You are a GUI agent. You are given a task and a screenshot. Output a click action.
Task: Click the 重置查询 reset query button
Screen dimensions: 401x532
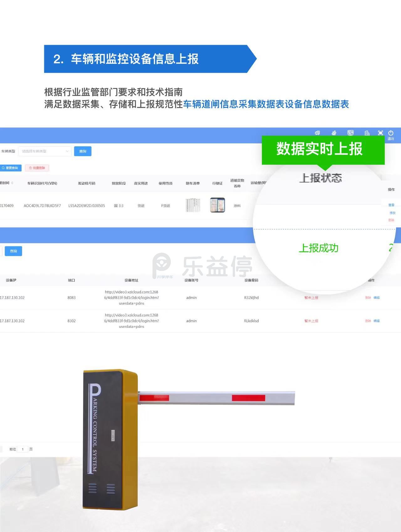[10, 168]
